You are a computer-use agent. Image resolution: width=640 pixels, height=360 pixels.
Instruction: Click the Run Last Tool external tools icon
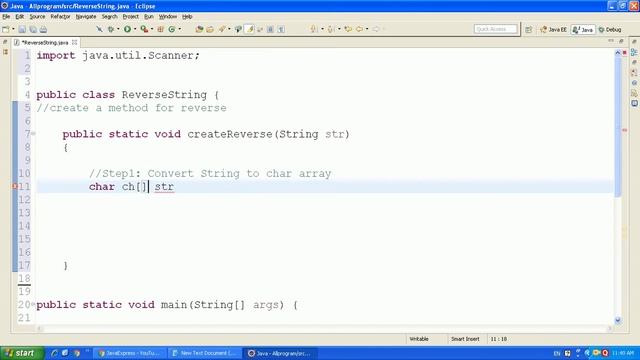pyautogui.click(x=144, y=29)
